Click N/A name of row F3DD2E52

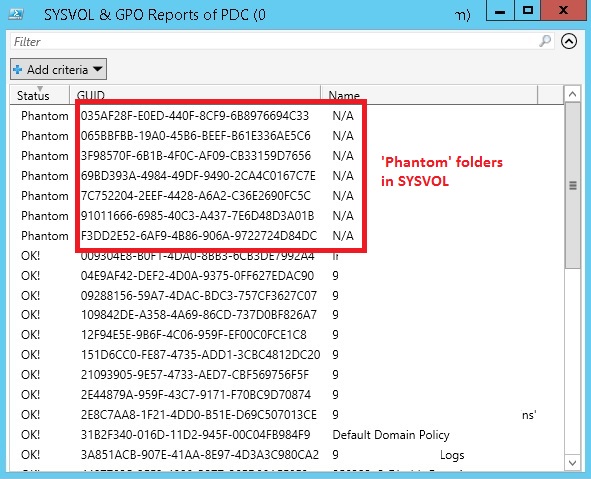point(343,236)
